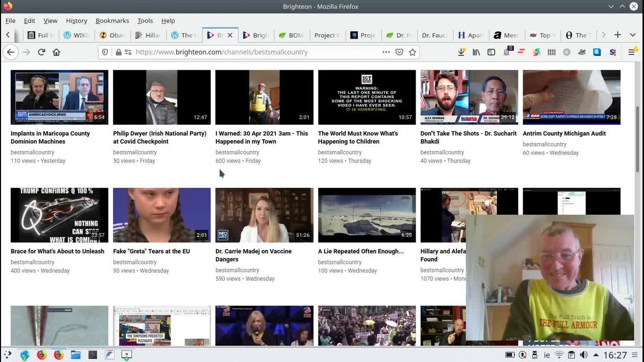The width and height of the screenshot is (644, 362).
Task: Go to the Firefox home page
Action: (x=56, y=52)
